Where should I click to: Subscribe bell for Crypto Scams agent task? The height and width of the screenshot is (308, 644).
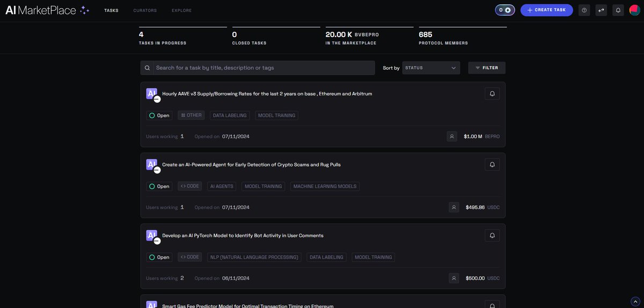492,164
